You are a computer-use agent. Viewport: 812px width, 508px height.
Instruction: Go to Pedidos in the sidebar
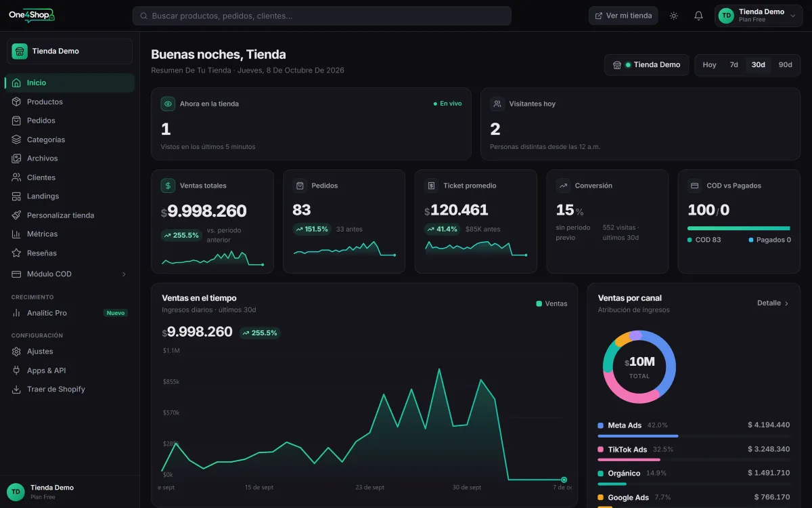[70, 121]
